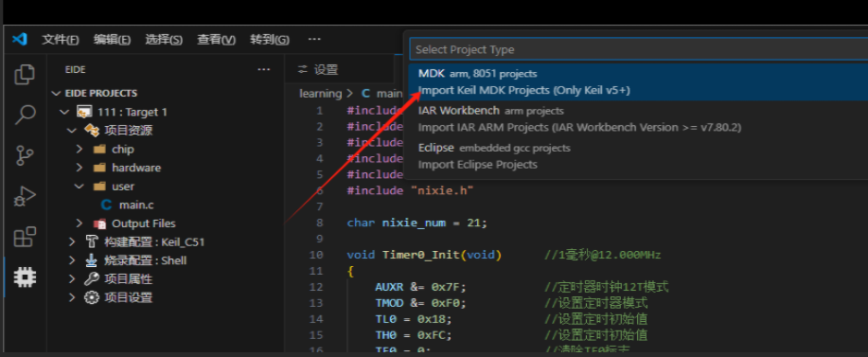Collapse the EIDE PROJECTS section

tap(55, 93)
